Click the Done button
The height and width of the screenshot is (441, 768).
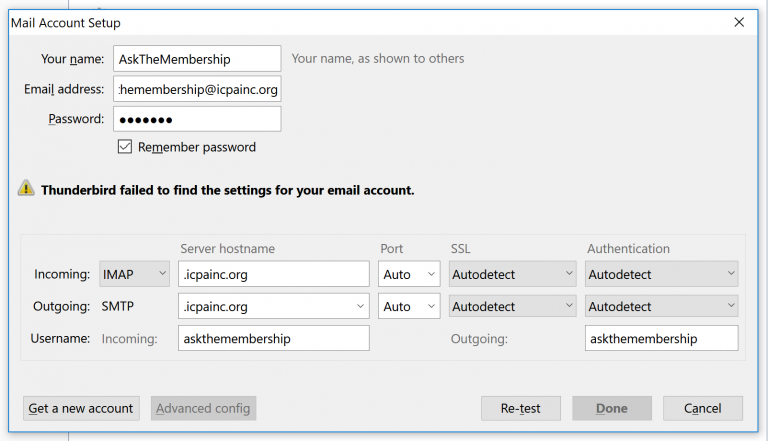click(612, 408)
